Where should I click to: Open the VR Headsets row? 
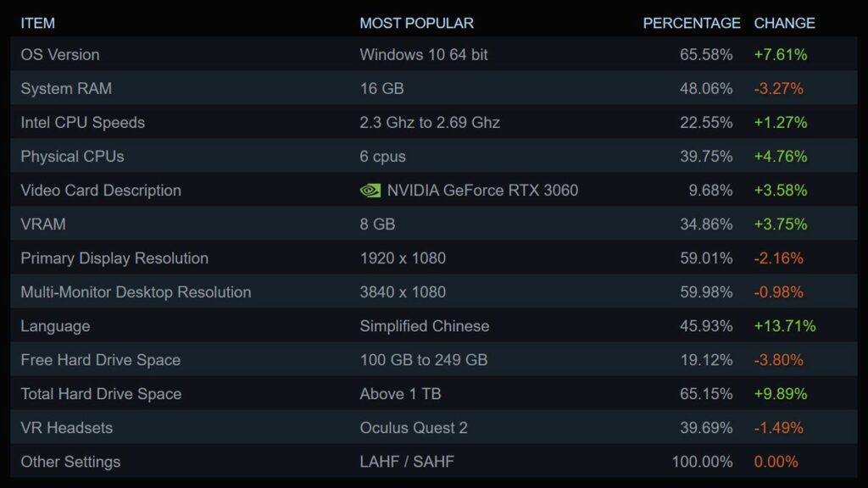pyautogui.click(x=66, y=428)
